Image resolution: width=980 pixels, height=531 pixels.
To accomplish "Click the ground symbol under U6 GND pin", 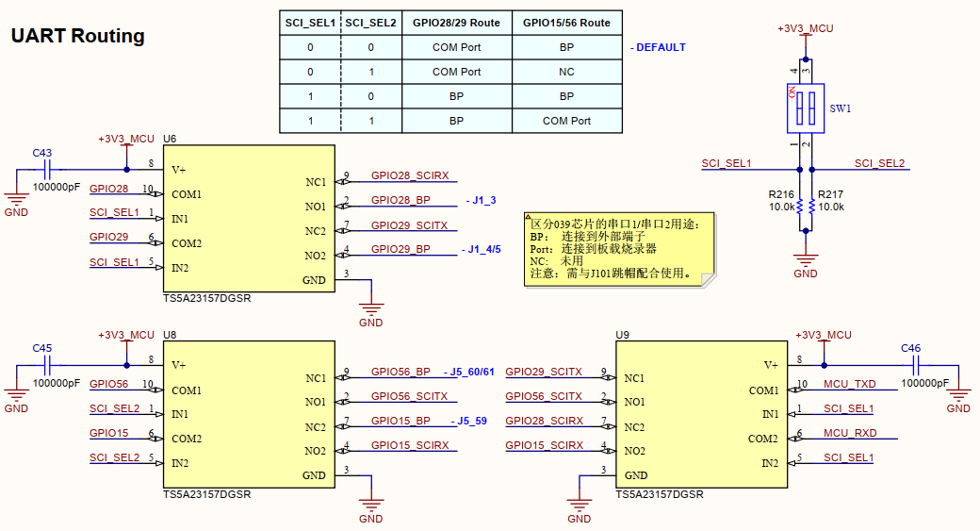I will (371, 309).
